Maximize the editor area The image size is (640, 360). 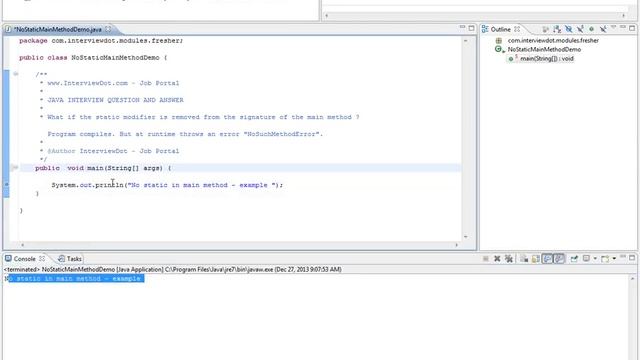point(471,28)
